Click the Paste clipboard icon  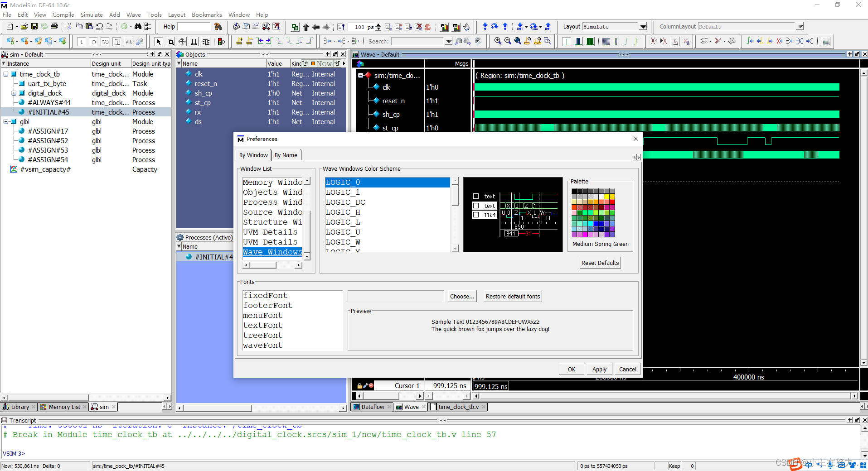pos(89,26)
